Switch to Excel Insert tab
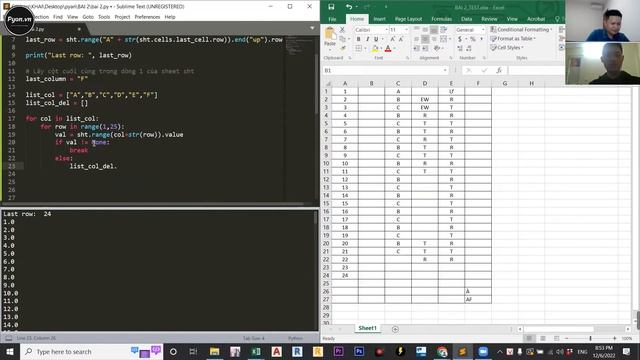640x360 pixels. click(379, 19)
